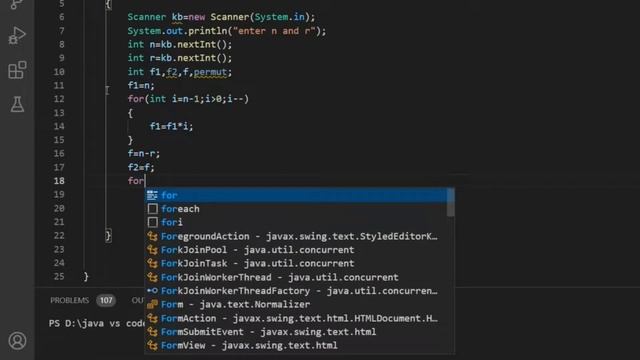Switch to the PROBLEMS panel tab
640x360 pixels.
coord(69,300)
